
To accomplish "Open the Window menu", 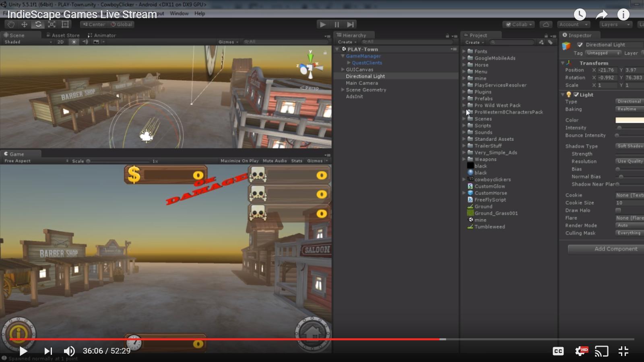I will (x=179, y=13).
